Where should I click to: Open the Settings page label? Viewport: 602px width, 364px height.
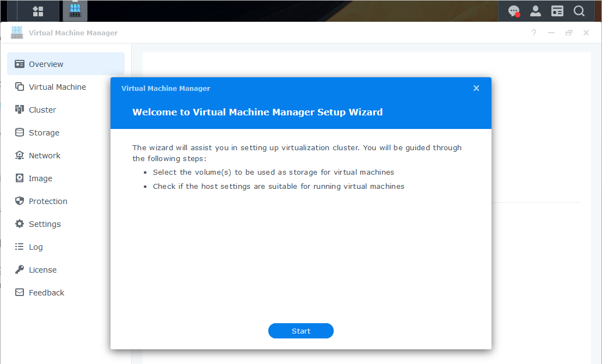click(45, 224)
